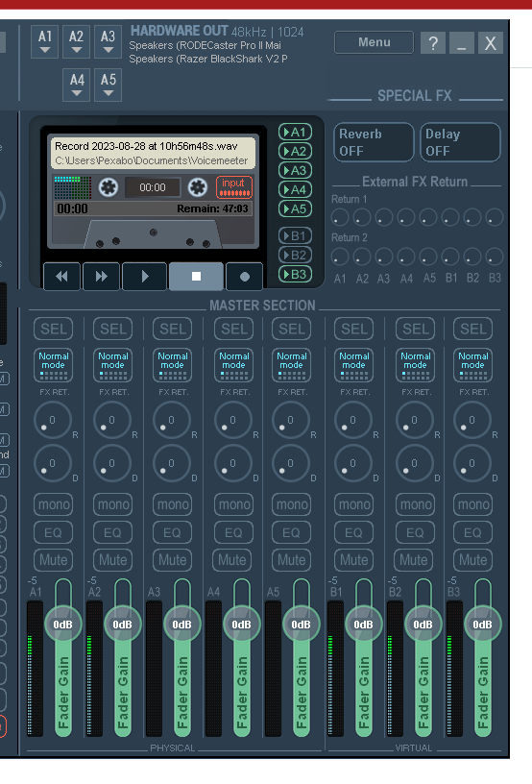Click the B3 bus delay return knob

point(472,463)
